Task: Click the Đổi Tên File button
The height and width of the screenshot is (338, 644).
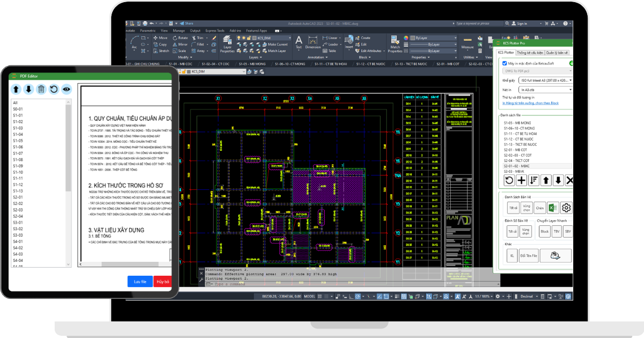Action: [x=529, y=256]
